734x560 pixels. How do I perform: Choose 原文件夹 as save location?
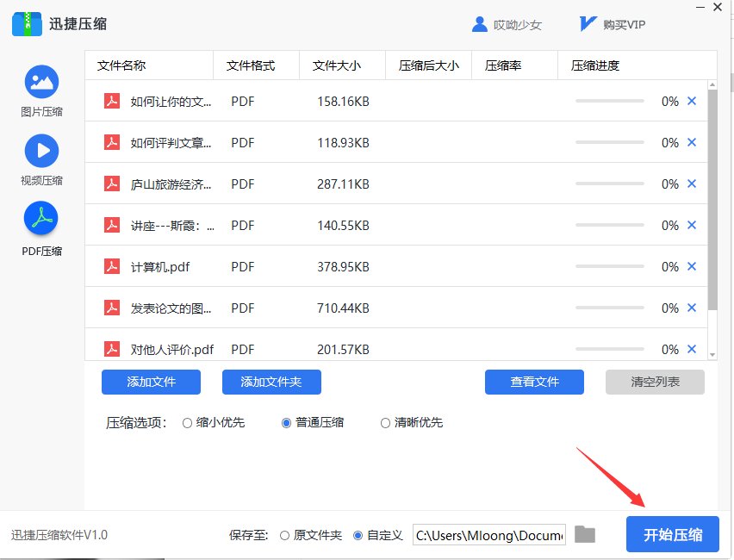tap(284, 534)
